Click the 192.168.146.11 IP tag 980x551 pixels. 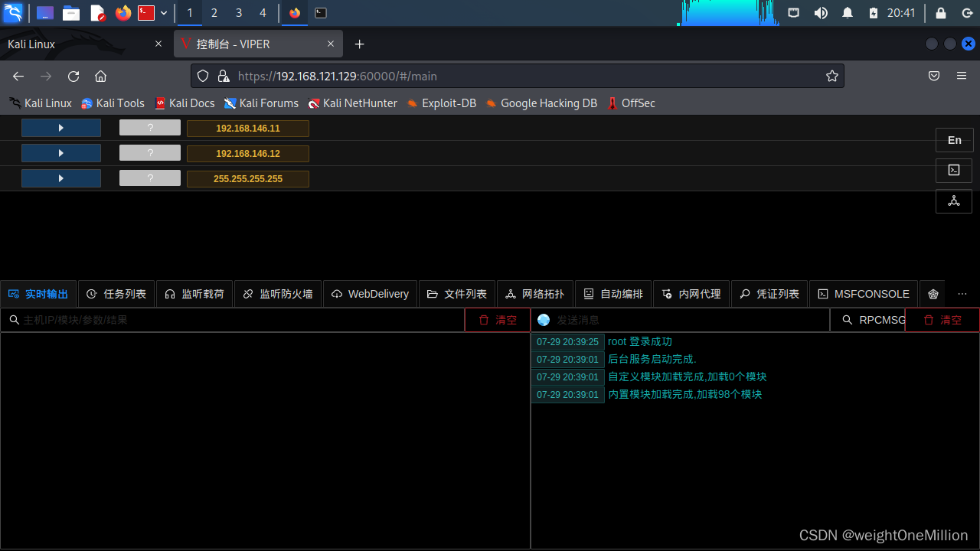[x=248, y=129]
